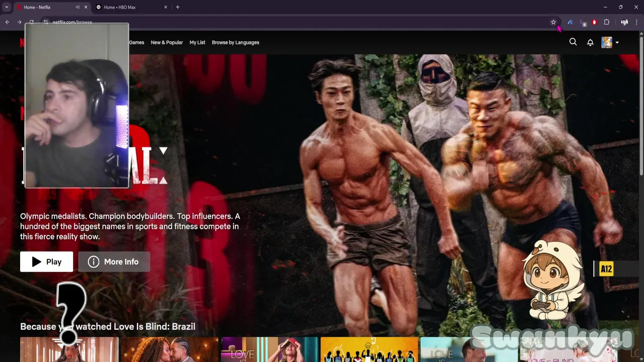This screenshot has width=644, height=362.
Task: Play the featured reality show
Action: [46, 261]
